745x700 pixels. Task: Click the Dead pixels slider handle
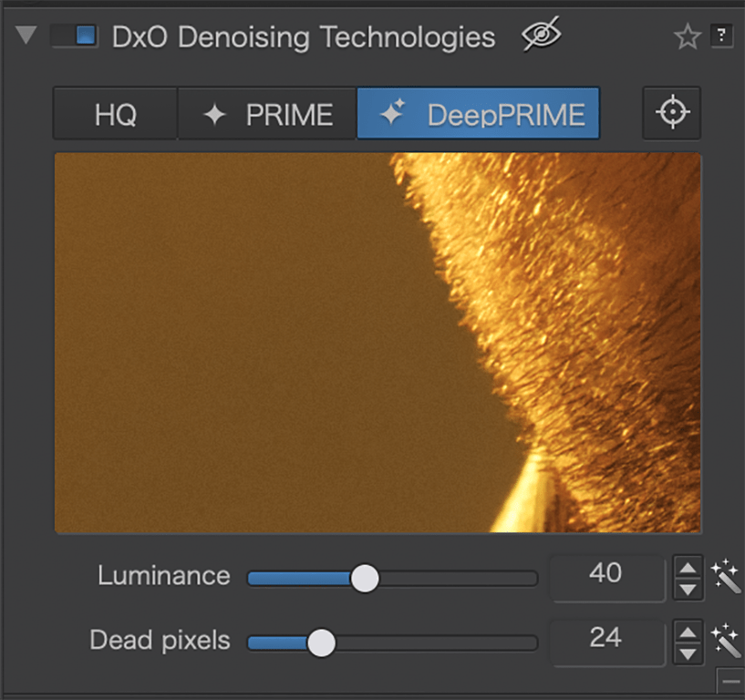point(321,643)
